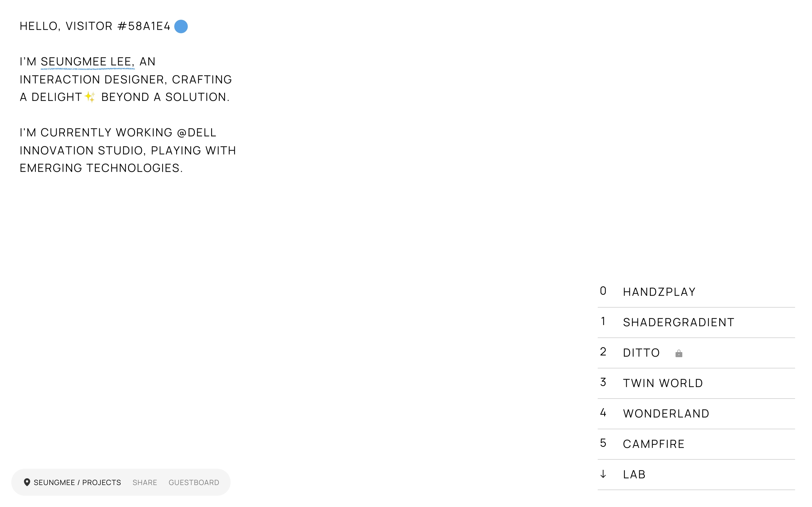Click project number 5 in list
This screenshot has height=507, width=812.
coord(603,443)
